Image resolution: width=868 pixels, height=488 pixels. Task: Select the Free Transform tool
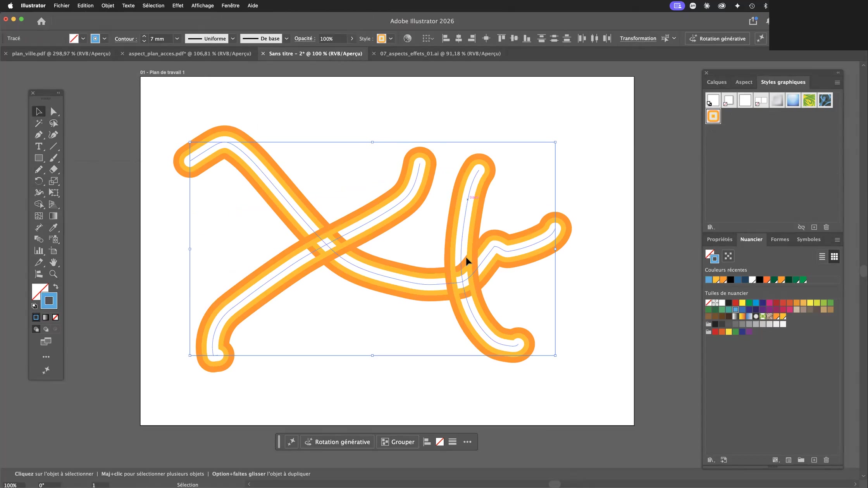click(53, 192)
